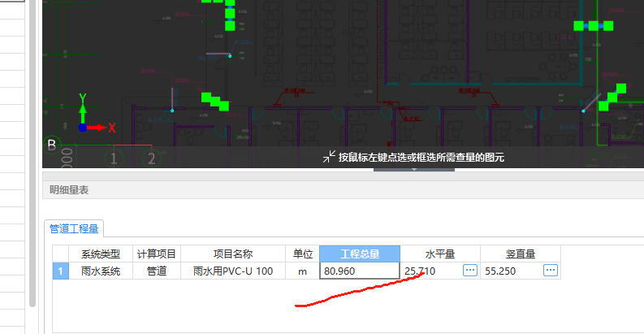Click the XY coordinate axis indicator
Image resolution: width=644 pixels, height=334 pixels.
[96, 114]
